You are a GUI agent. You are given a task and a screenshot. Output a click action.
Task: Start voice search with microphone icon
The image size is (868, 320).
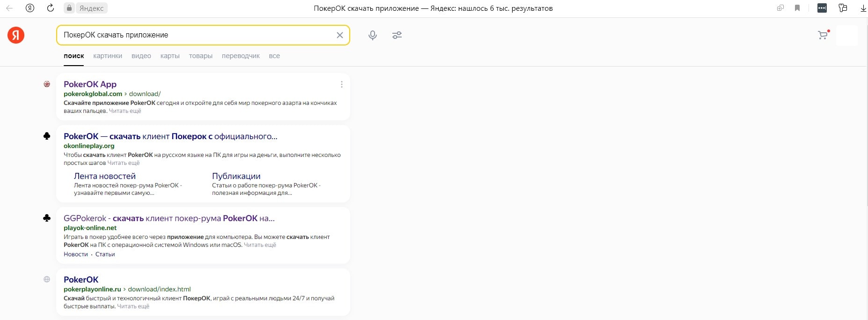(373, 35)
